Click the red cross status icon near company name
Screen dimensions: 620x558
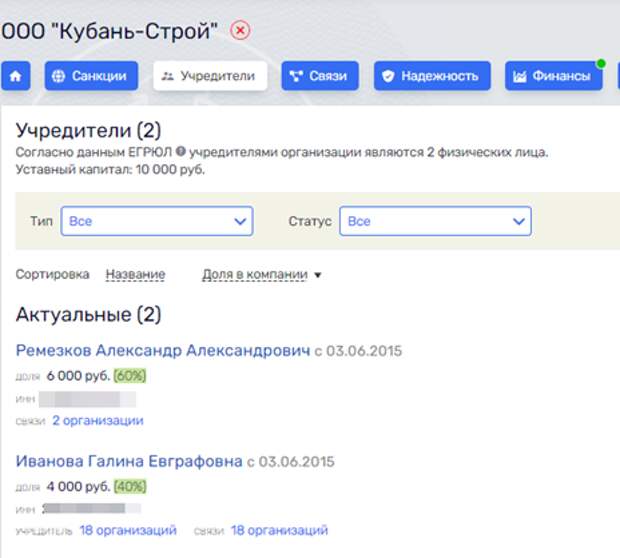click(x=240, y=30)
